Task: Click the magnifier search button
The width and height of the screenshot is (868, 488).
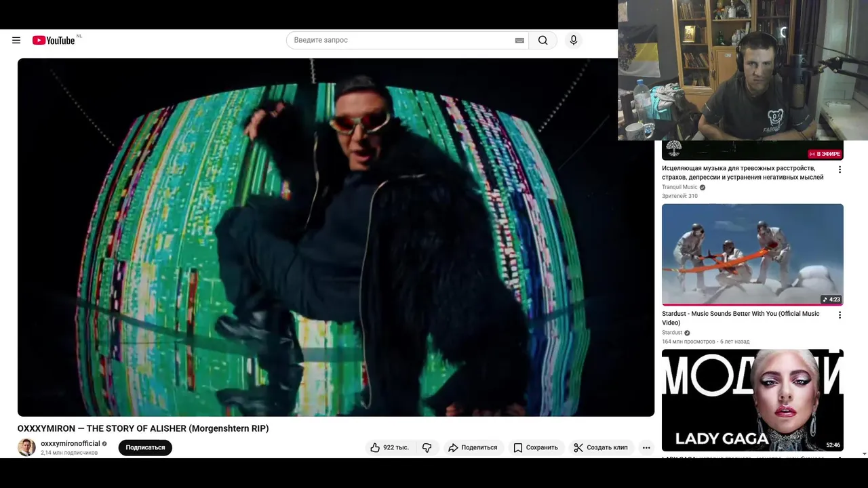Action: (543, 40)
